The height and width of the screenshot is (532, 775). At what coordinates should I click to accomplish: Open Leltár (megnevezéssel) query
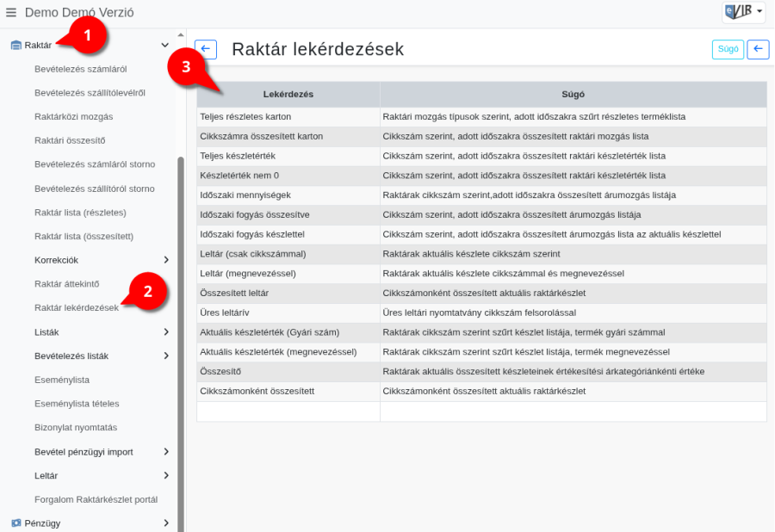click(248, 274)
